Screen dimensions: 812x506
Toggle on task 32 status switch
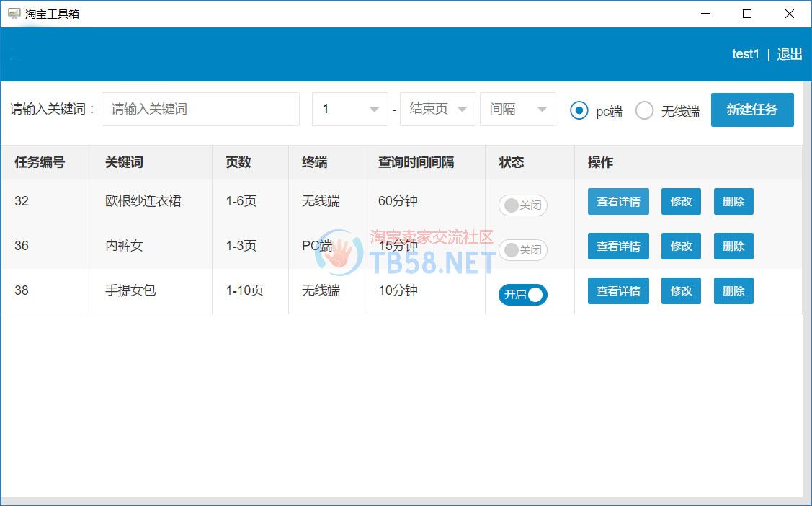point(523,205)
